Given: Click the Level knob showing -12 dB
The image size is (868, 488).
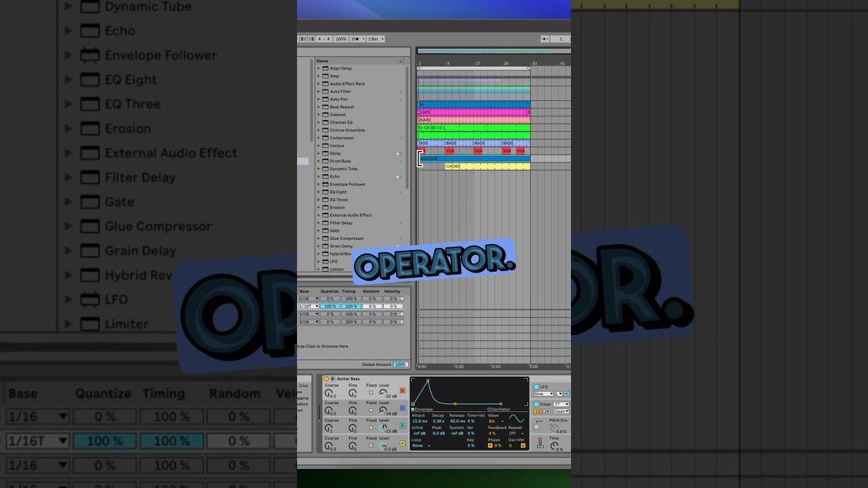Looking at the screenshot, I should [383, 428].
